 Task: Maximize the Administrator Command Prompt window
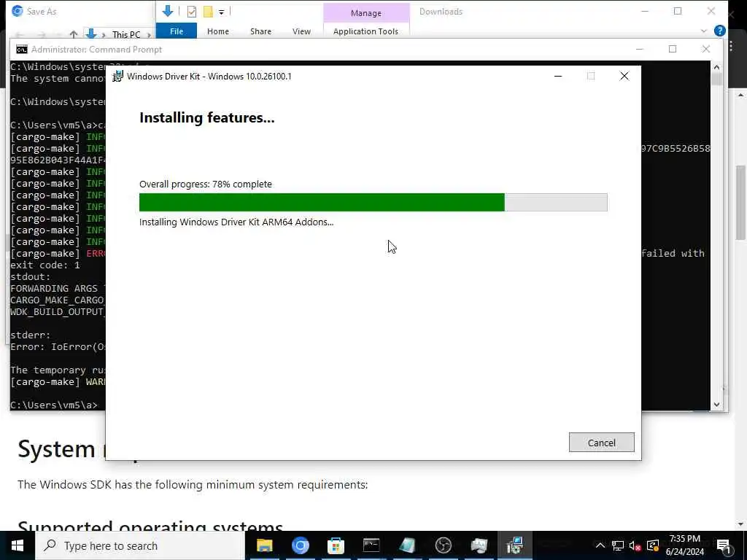point(672,49)
